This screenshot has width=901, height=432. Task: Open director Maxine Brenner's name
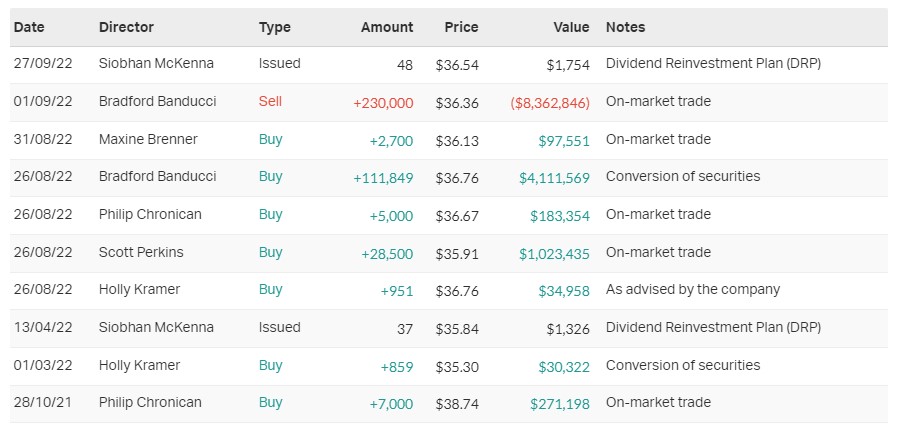pos(148,139)
